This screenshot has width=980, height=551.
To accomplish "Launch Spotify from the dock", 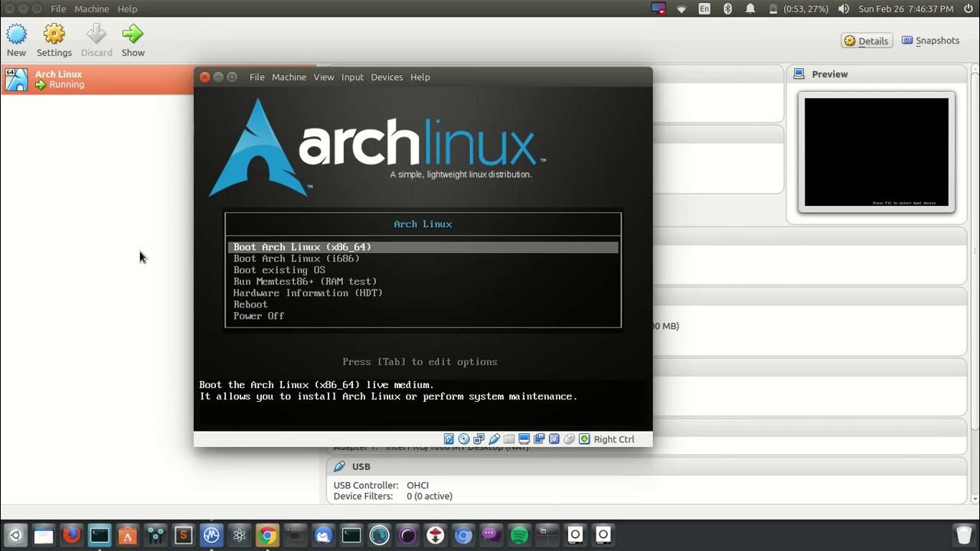I will [519, 535].
